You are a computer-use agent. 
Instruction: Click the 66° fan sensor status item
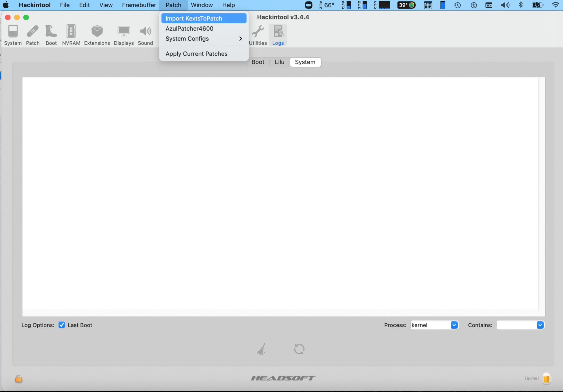pyautogui.click(x=327, y=5)
